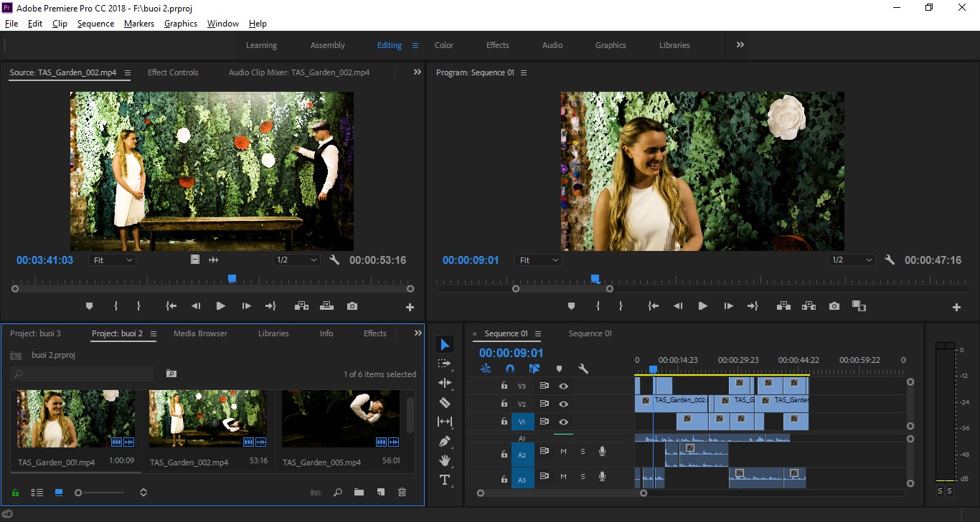Open the Sequence menu
Screen dimensions: 980x522
pos(95,24)
